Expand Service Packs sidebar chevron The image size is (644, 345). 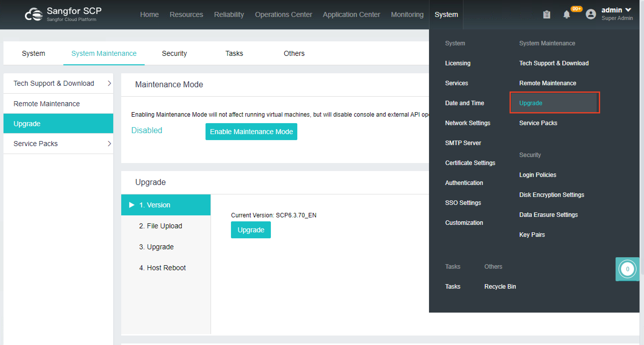pos(109,144)
